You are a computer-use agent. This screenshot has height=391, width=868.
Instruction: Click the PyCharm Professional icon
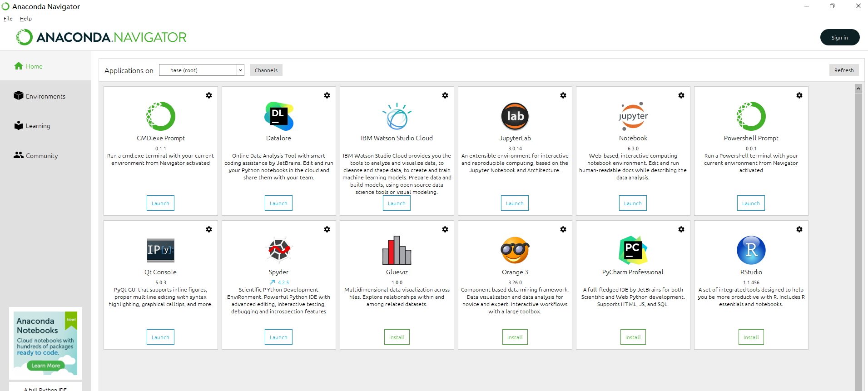tap(633, 250)
